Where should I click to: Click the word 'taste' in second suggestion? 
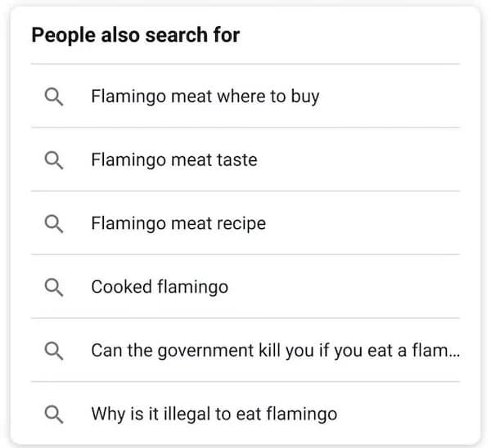[x=236, y=160]
